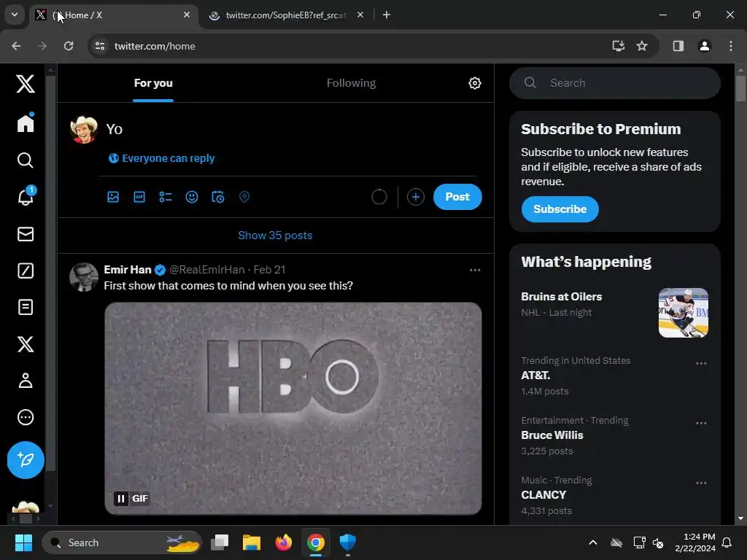Click Emir Han's avatar picture
The height and width of the screenshot is (560, 747).
(84, 276)
